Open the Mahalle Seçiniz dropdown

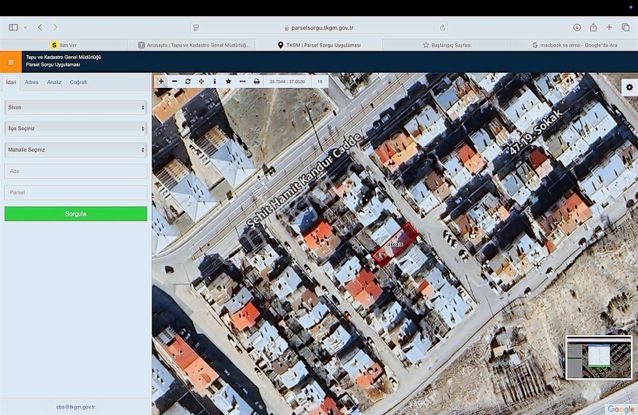click(75, 150)
